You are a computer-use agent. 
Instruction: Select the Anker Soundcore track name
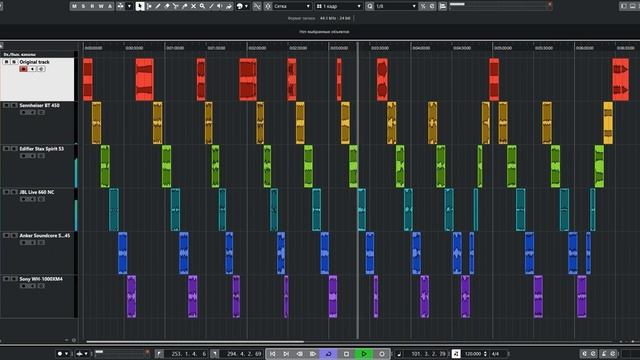tap(44, 236)
